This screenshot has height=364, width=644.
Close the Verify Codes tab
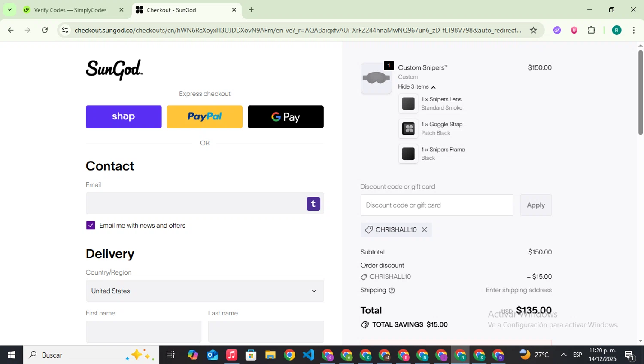[x=122, y=10]
